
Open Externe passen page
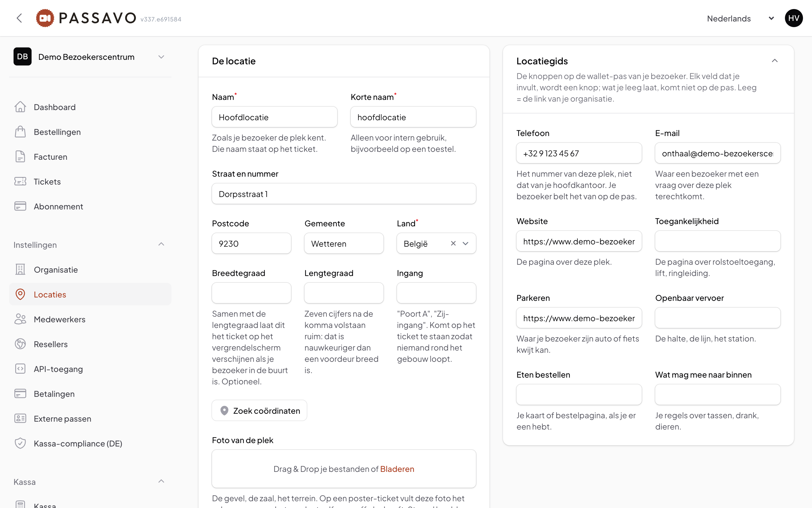tap(90, 419)
